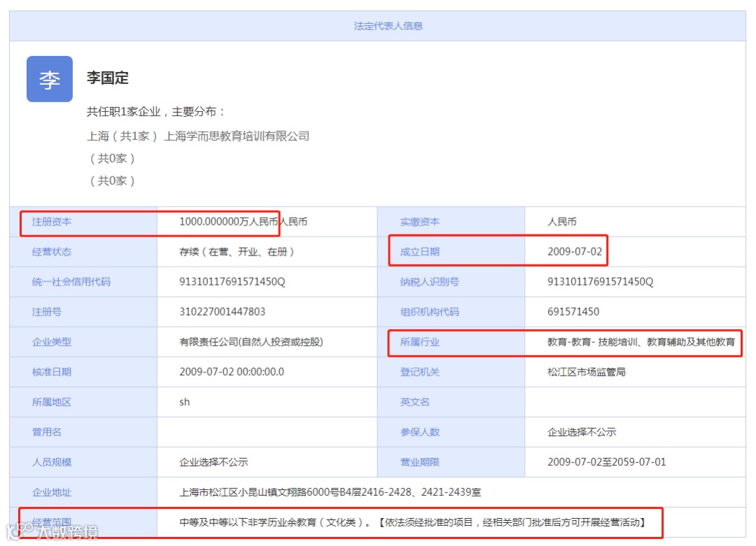Select 企业选择不公示 beside 人员规模
The height and width of the screenshot is (546, 756).
click(x=213, y=462)
